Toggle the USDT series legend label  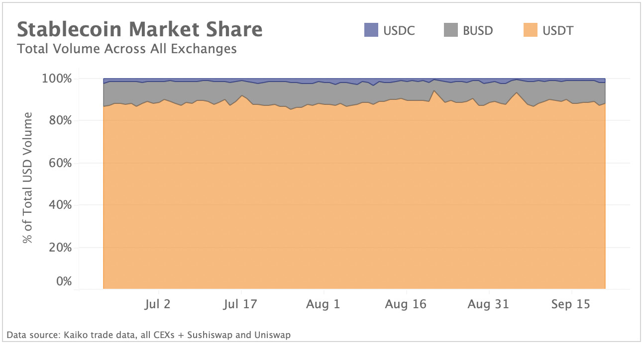coord(558,31)
